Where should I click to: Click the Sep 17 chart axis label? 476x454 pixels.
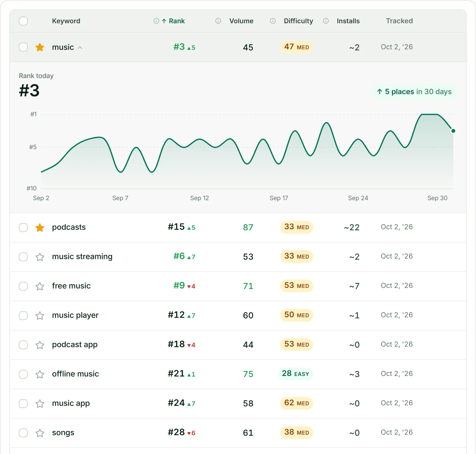279,198
